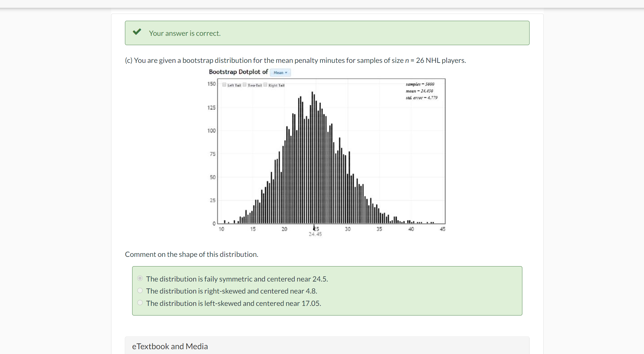Click the 'Bootstrap Dotplot of' title

coord(238,72)
